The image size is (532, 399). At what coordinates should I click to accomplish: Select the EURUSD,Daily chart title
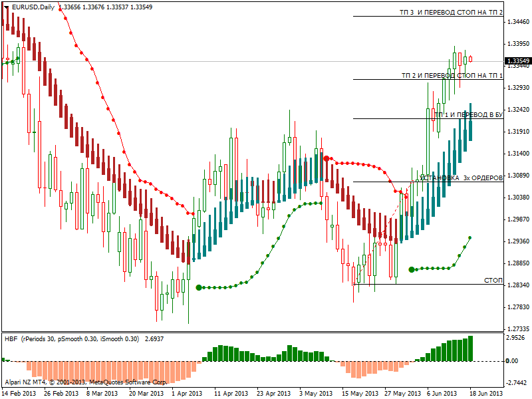33,7
